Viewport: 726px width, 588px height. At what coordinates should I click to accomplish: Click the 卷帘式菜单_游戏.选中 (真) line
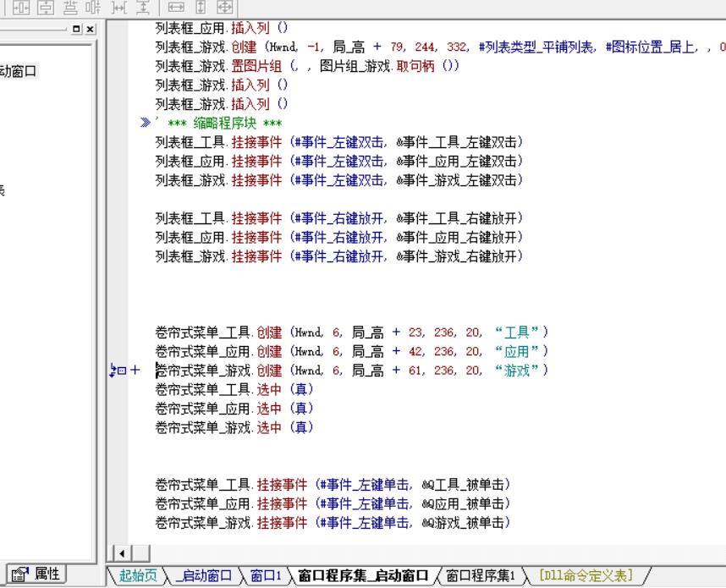coord(234,427)
